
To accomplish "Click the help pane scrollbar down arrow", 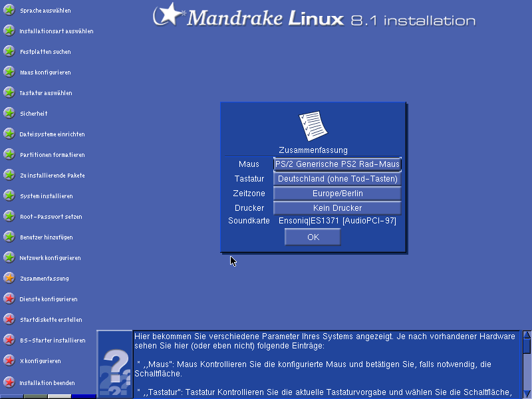I will (527, 394).
